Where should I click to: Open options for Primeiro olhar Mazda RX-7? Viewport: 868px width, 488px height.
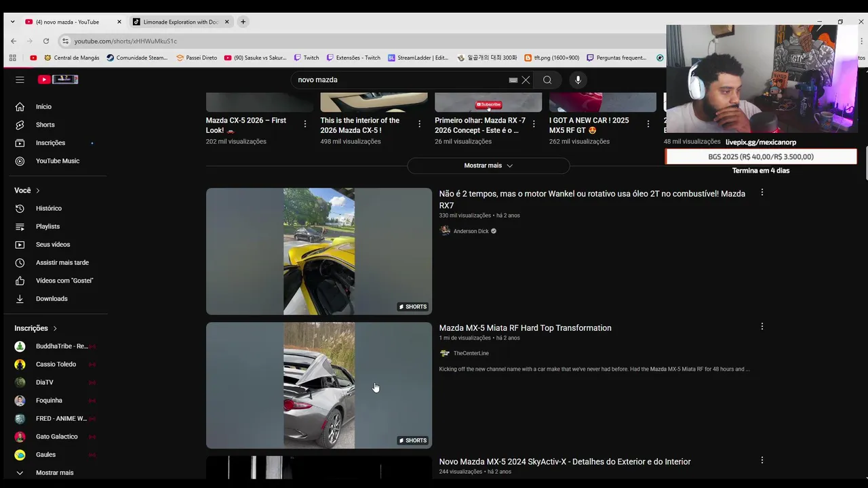coord(534,124)
